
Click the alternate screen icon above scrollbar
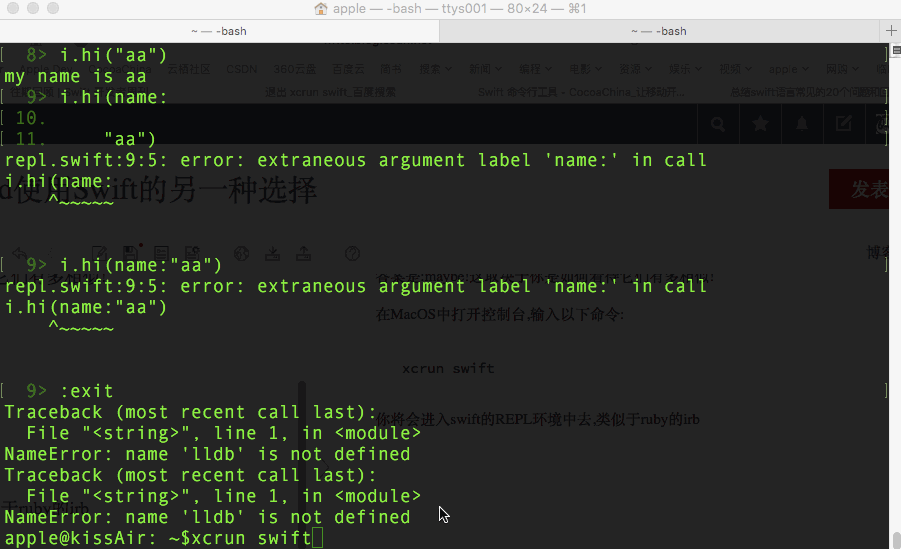(896, 50)
